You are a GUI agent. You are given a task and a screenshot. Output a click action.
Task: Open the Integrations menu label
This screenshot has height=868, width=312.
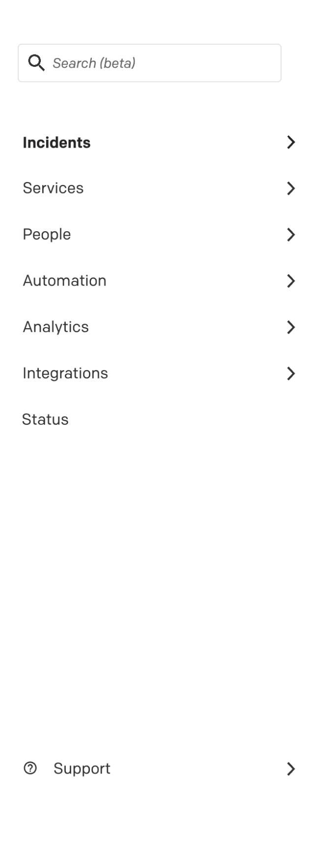[65, 373]
